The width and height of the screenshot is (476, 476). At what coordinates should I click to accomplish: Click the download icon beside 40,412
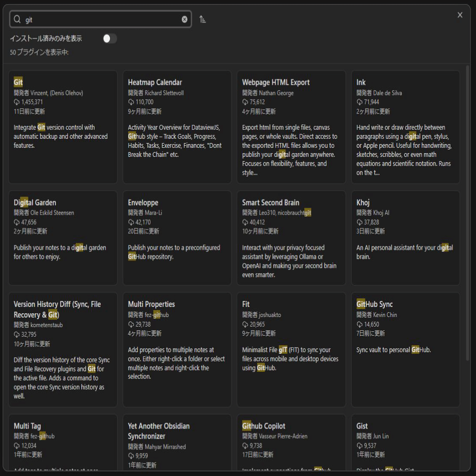245,222
